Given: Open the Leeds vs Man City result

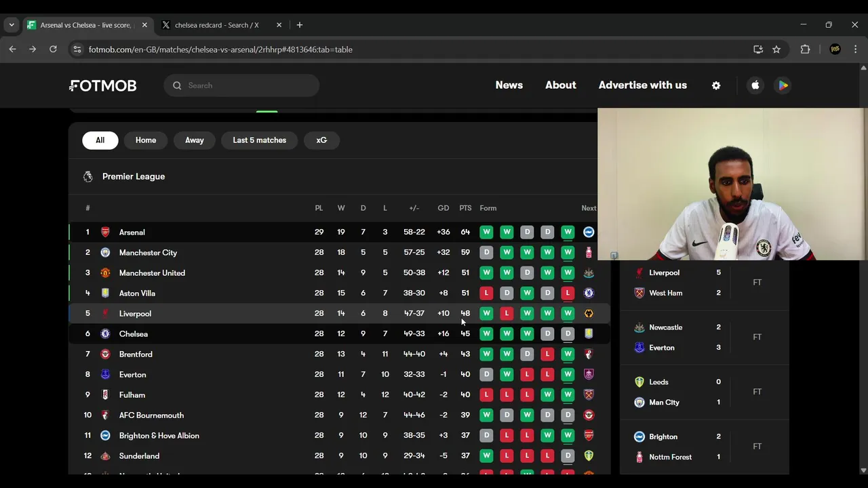Looking at the screenshot, I should click(705, 392).
